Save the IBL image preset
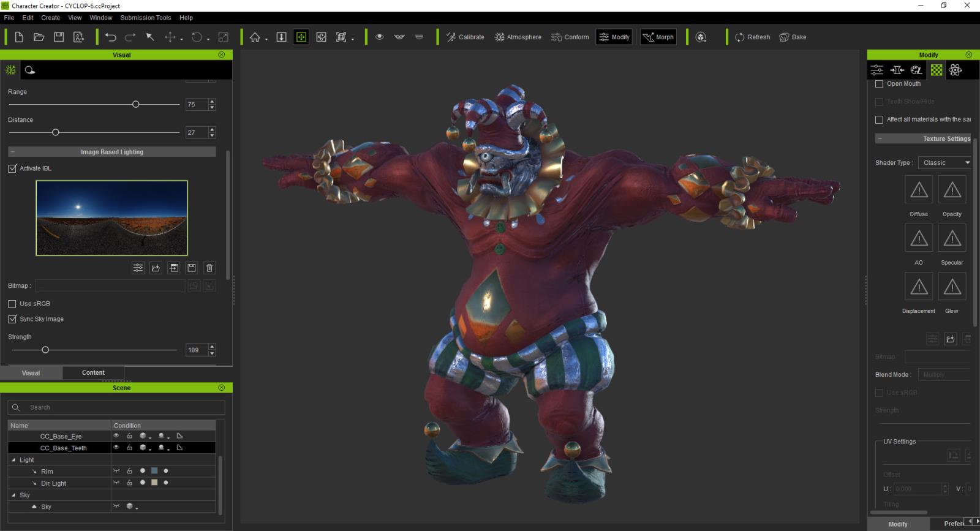Image resolution: width=980 pixels, height=531 pixels. 192,268
